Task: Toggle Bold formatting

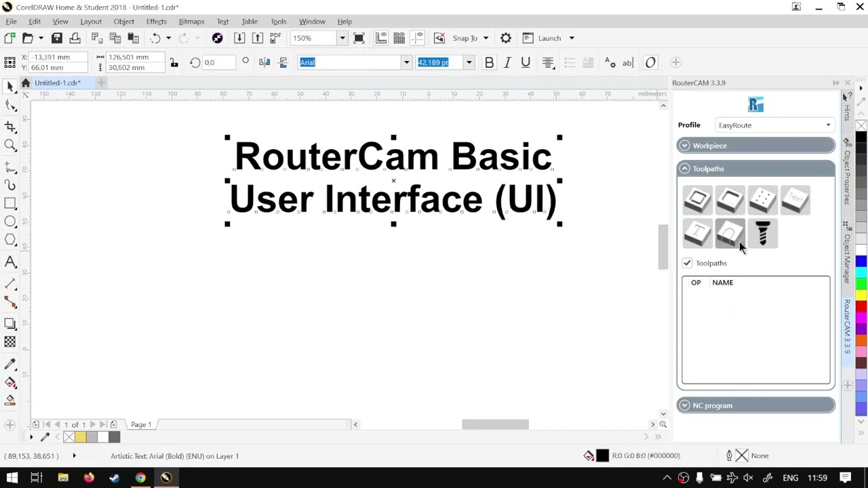Action: pyautogui.click(x=489, y=62)
